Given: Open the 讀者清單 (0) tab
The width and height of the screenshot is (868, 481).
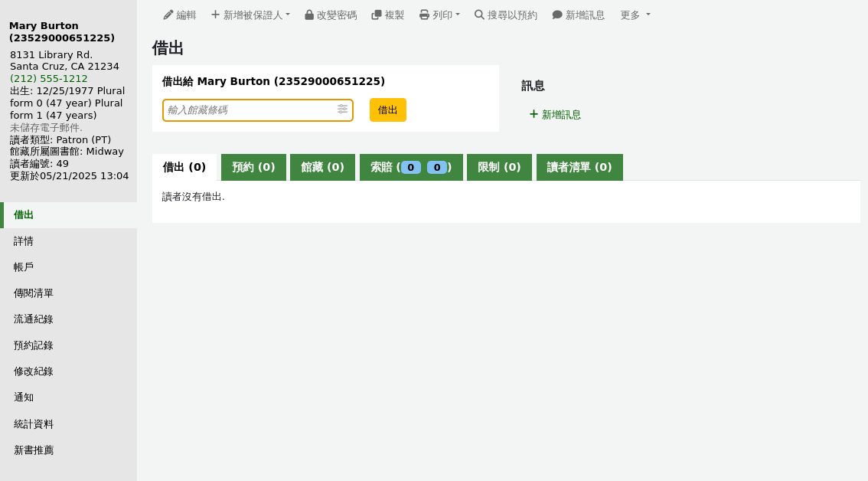Looking at the screenshot, I should click(579, 167).
